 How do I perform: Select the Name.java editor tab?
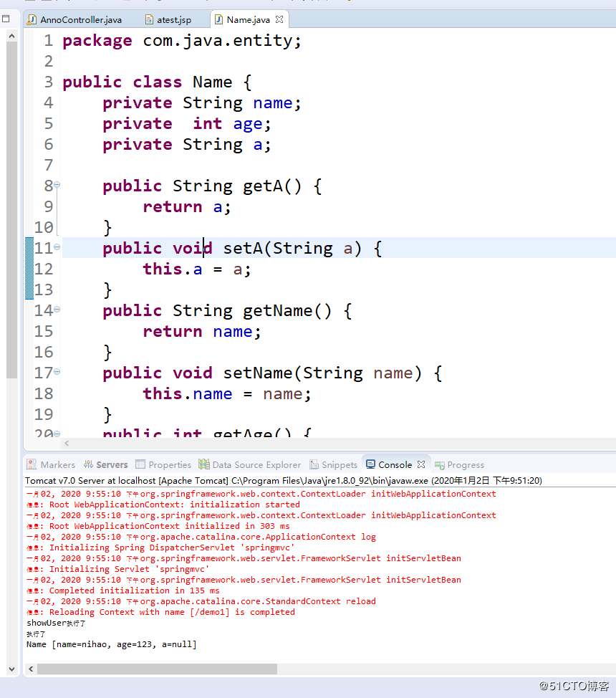click(248, 19)
